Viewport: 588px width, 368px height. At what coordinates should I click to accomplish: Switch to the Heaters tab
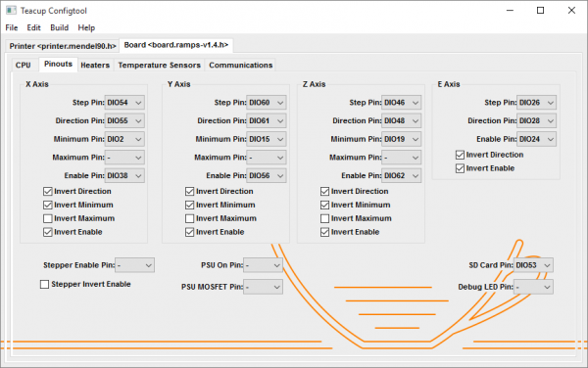95,66
